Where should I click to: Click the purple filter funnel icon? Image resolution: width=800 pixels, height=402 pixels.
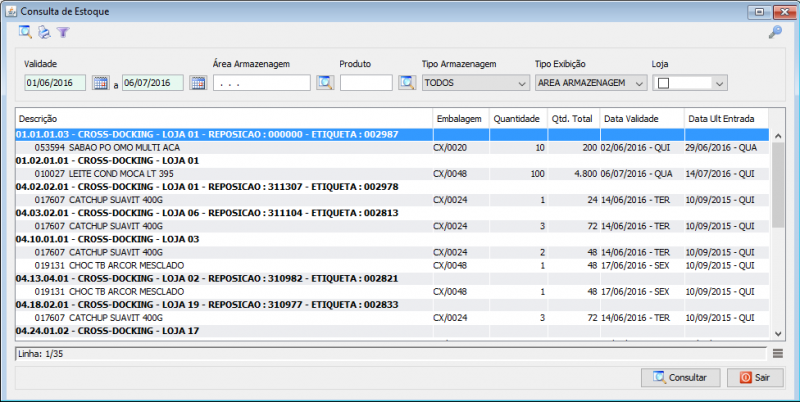[x=63, y=32]
